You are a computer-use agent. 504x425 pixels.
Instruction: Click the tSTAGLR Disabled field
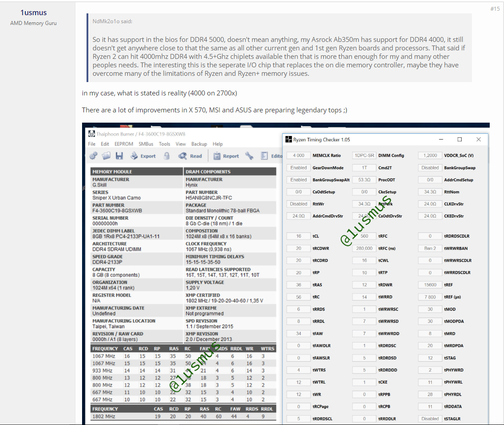click(x=430, y=419)
